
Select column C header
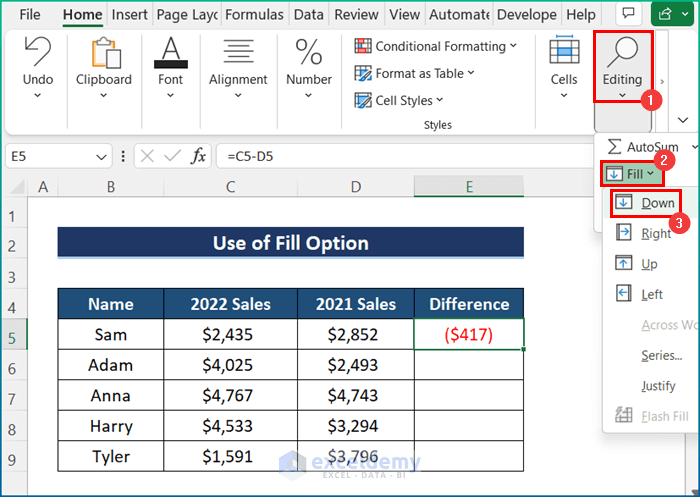pyautogui.click(x=230, y=187)
